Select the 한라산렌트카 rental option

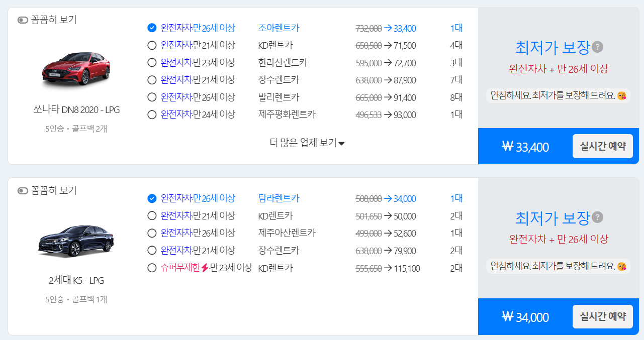[152, 62]
